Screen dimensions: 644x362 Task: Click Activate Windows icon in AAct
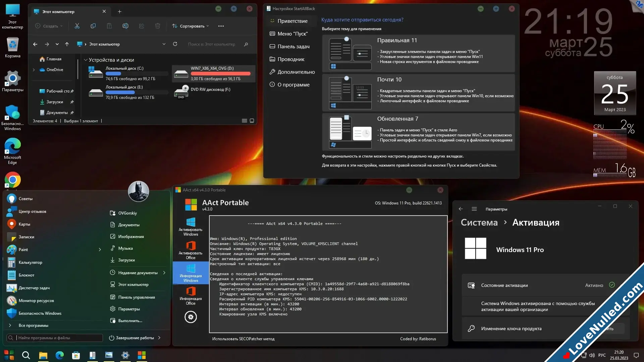click(191, 227)
